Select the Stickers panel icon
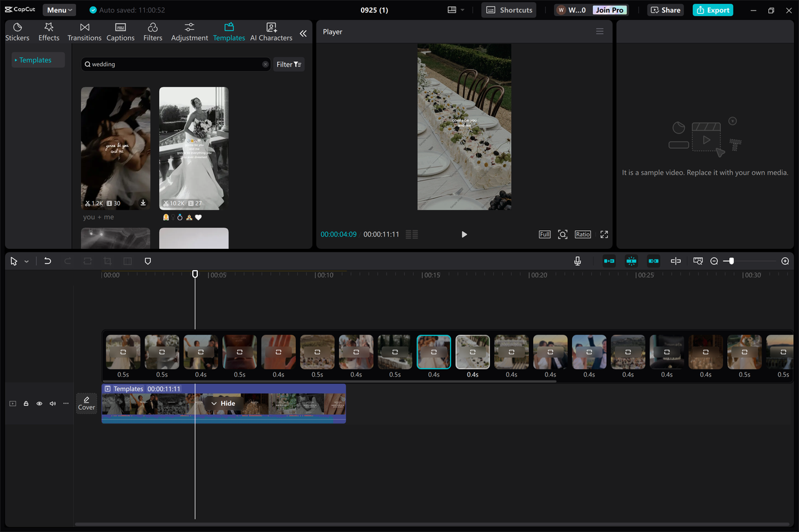 [x=17, y=31]
